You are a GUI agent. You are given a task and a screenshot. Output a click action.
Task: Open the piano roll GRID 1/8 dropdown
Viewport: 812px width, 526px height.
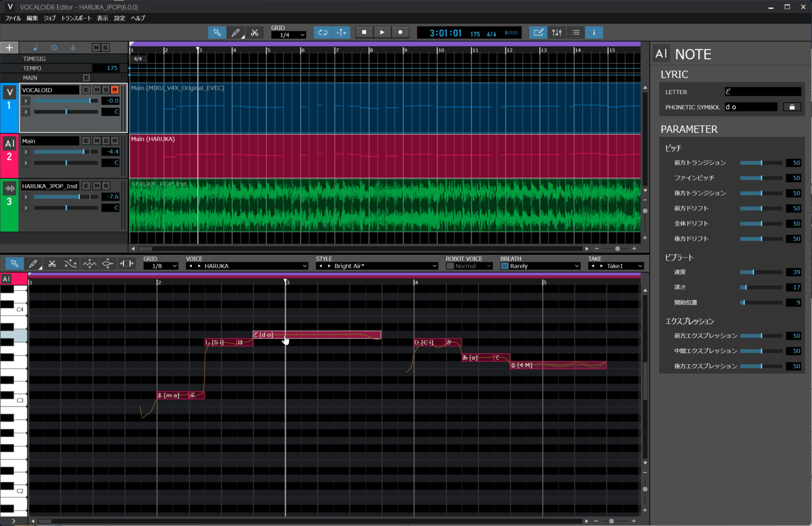coord(161,266)
